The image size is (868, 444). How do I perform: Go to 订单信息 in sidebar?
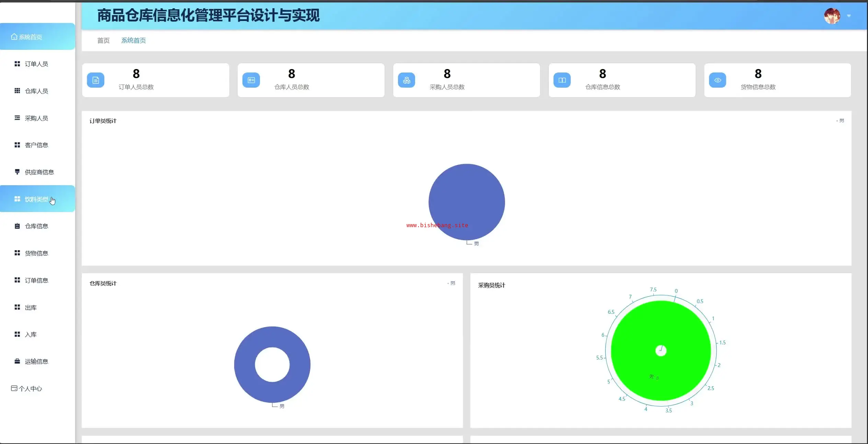click(x=36, y=280)
